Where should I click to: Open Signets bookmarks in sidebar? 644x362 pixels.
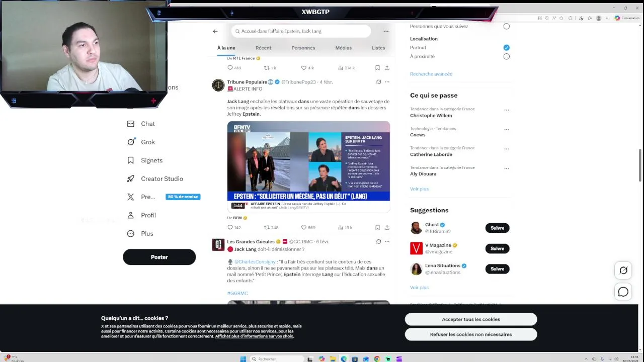coord(145,160)
